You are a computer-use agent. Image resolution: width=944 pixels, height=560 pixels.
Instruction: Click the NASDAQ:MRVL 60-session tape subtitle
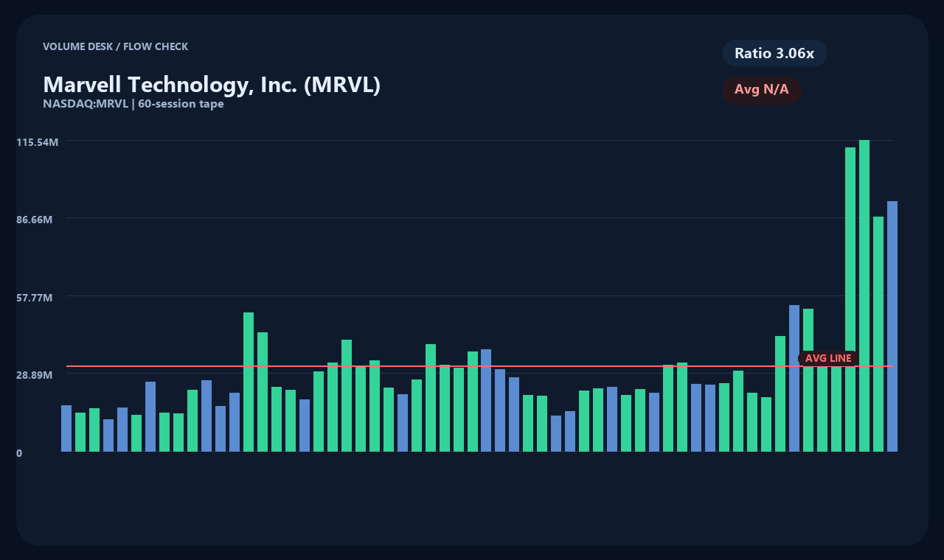click(133, 104)
